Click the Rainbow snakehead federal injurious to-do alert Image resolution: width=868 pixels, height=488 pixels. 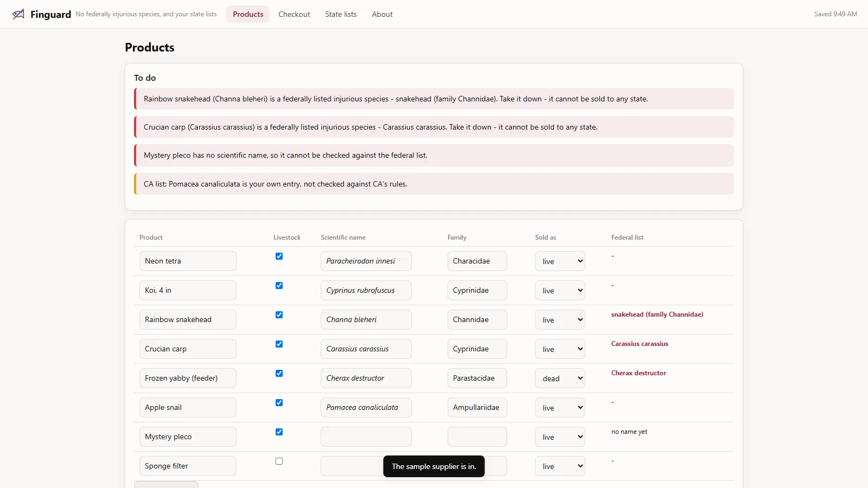434,99
